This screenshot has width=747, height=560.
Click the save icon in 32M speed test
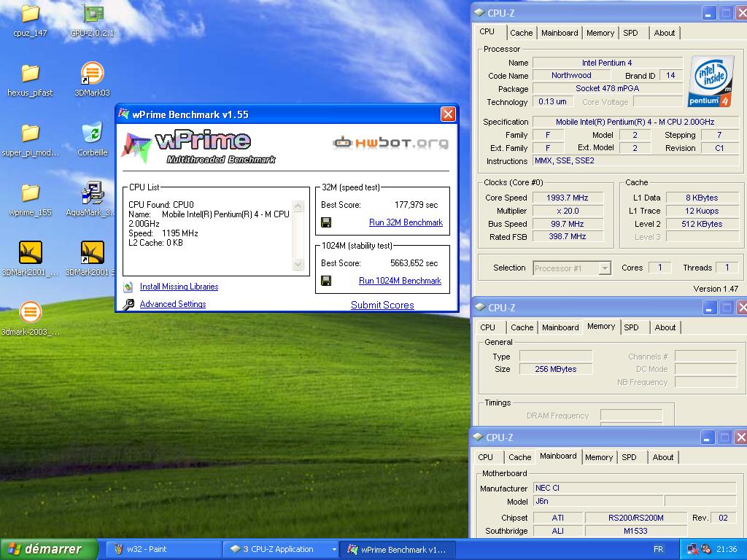(326, 222)
